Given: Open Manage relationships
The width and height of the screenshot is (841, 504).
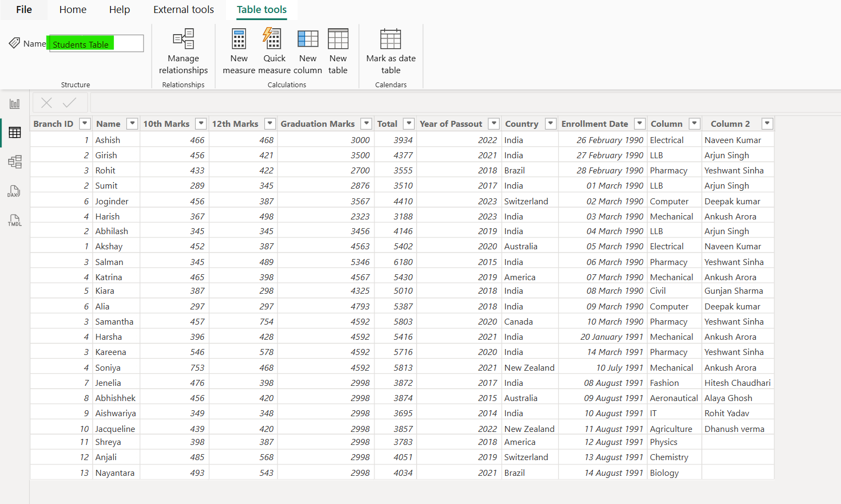Looking at the screenshot, I should tap(183, 50).
